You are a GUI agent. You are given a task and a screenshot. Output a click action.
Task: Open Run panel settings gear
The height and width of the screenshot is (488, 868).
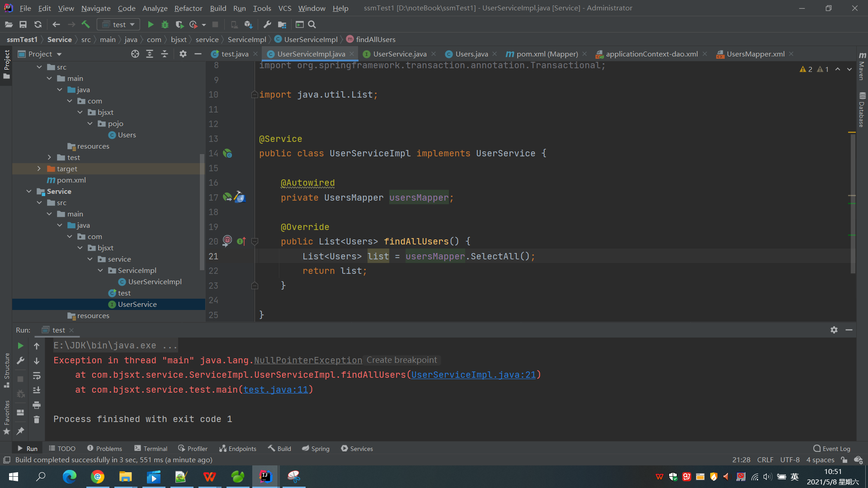tap(834, 330)
